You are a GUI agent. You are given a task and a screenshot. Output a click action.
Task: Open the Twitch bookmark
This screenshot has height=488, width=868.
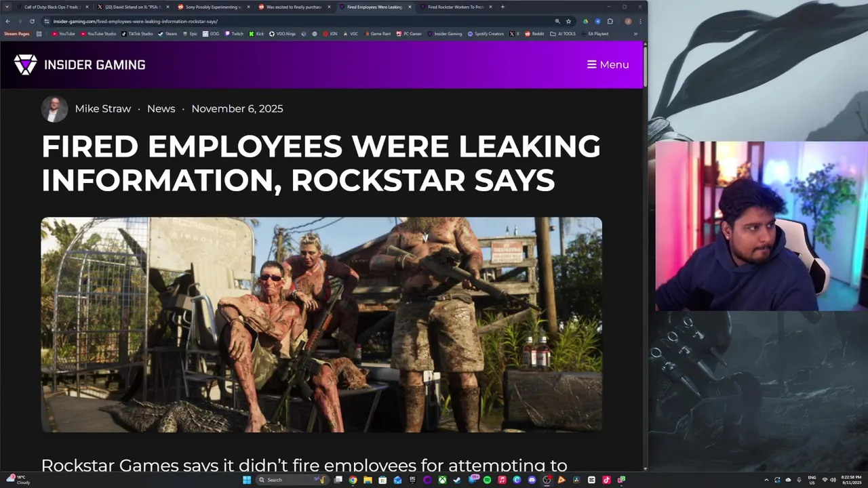tap(234, 33)
